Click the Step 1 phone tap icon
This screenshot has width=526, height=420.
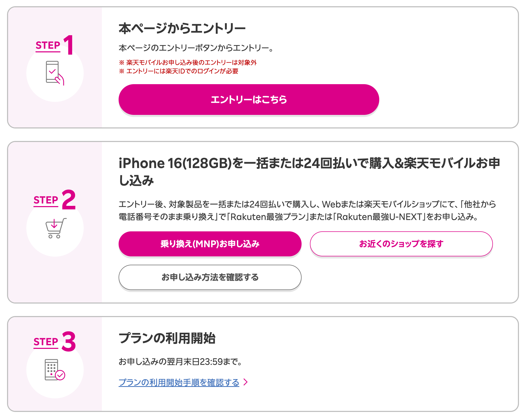[x=55, y=73]
